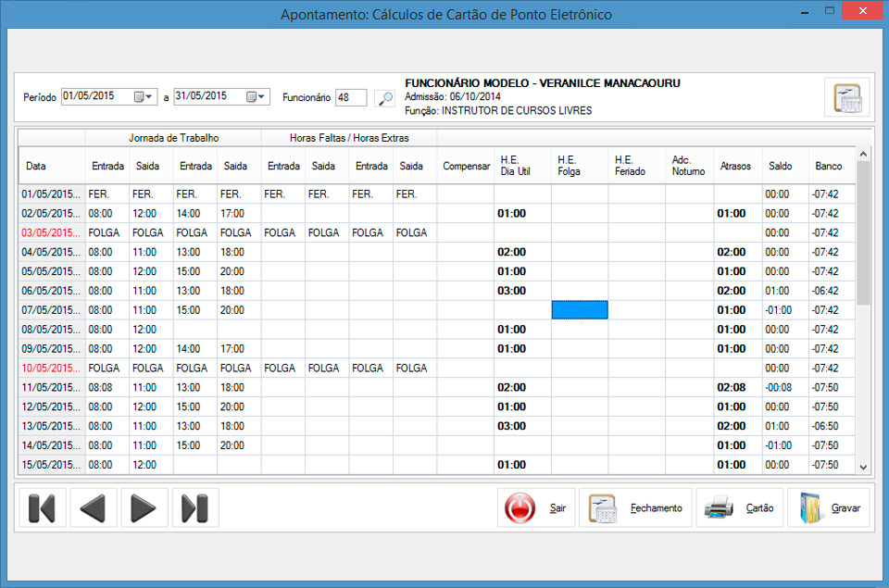The height and width of the screenshot is (588, 889).
Task: Click the vertical scrollbar thumb of the table
Action: point(863,233)
